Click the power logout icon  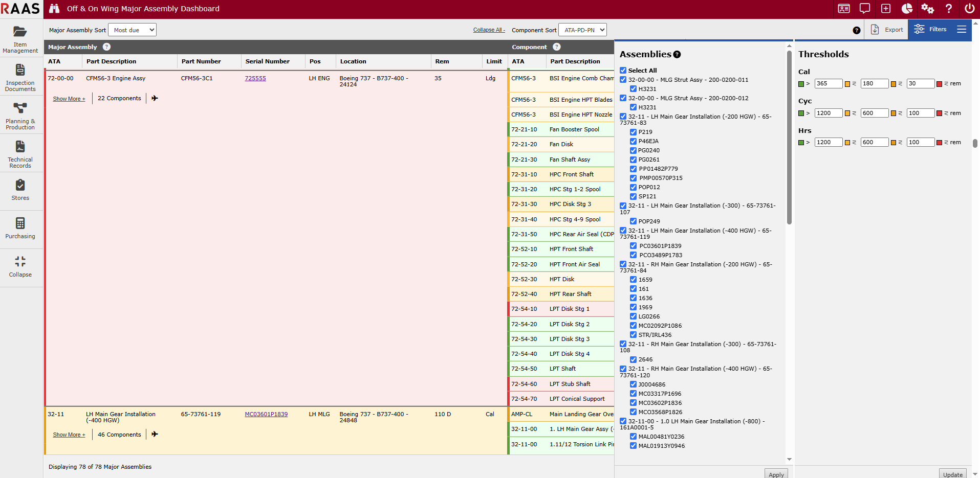[969, 9]
